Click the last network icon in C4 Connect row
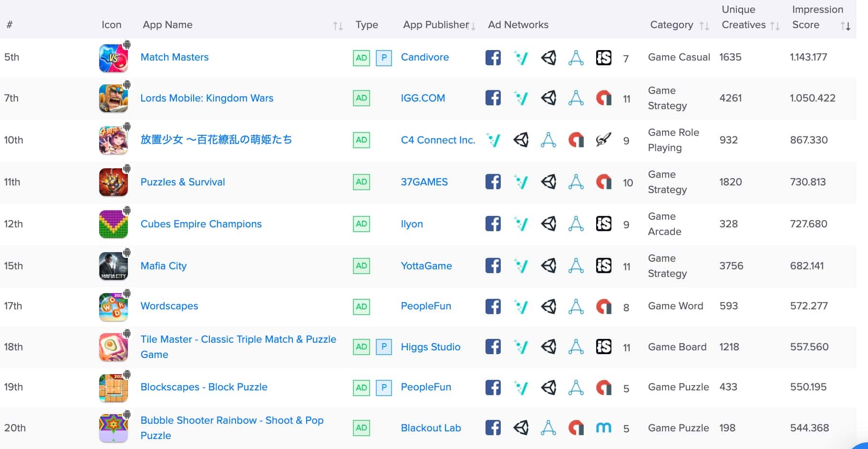Viewport: 868px width, 449px height. pos(604,140)
